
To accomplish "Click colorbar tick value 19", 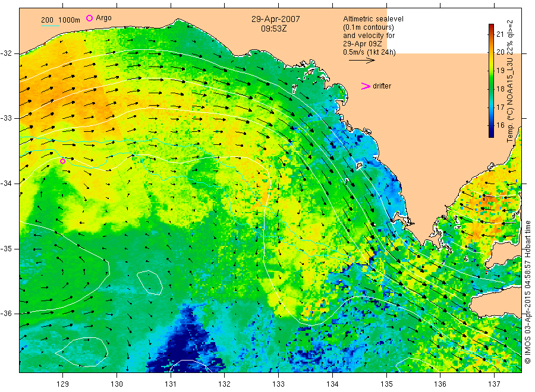I will click(500, 71).
